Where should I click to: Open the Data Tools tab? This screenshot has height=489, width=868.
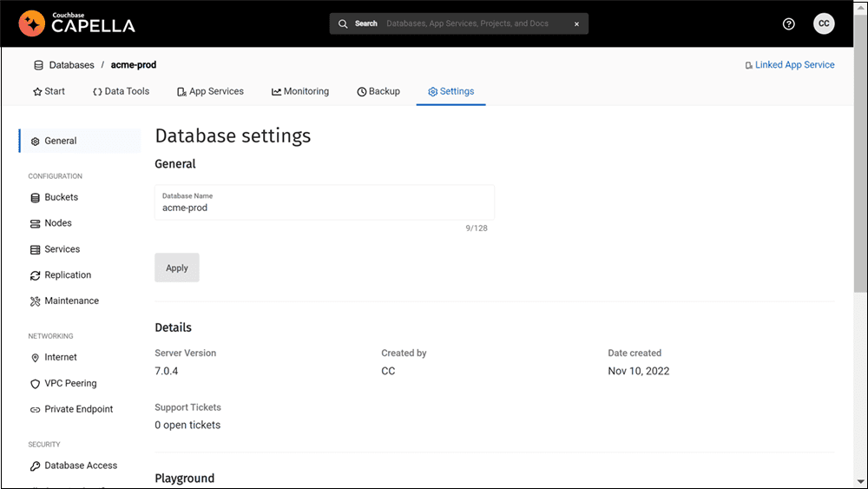(121, 91)
